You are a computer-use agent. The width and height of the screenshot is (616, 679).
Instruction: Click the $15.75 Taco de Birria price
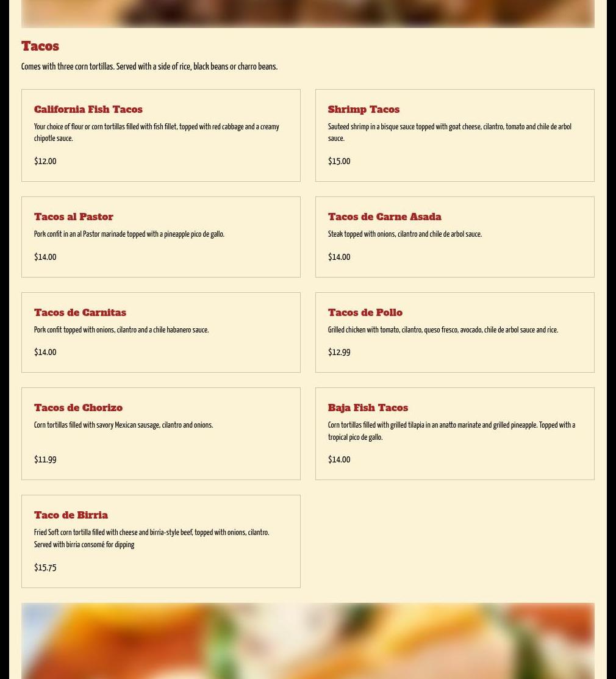point(45,568)
